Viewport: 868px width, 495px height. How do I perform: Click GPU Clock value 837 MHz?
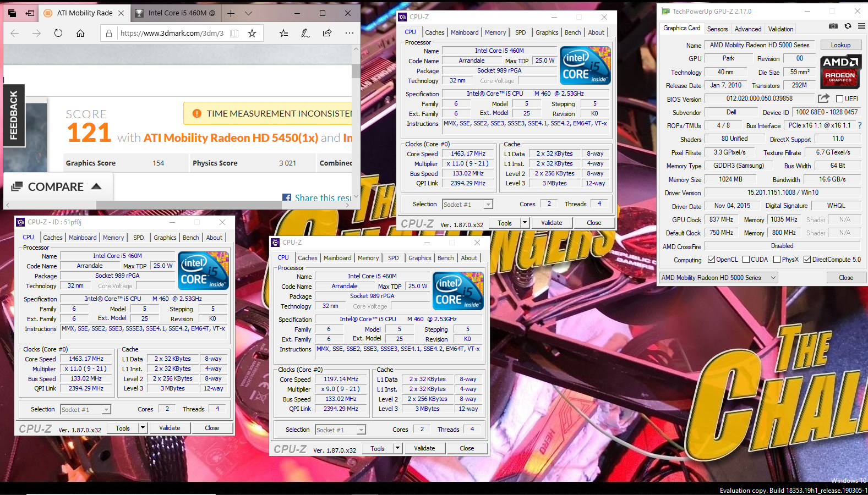721,219
